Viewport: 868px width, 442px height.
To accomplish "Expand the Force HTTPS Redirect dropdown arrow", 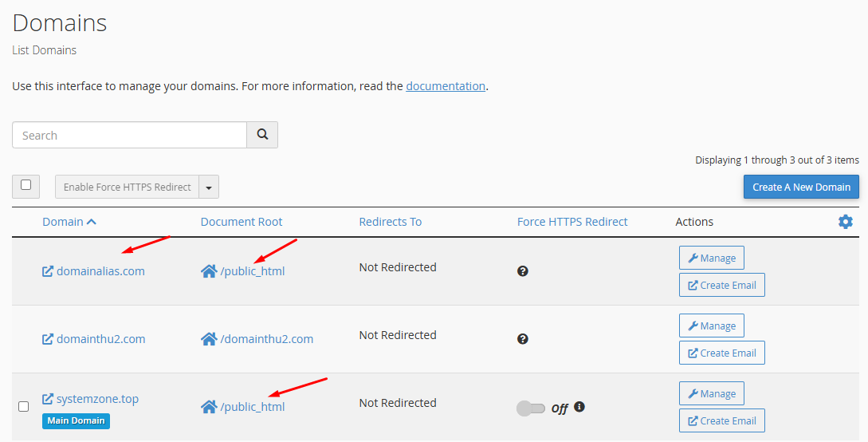I will click(209, 187).
